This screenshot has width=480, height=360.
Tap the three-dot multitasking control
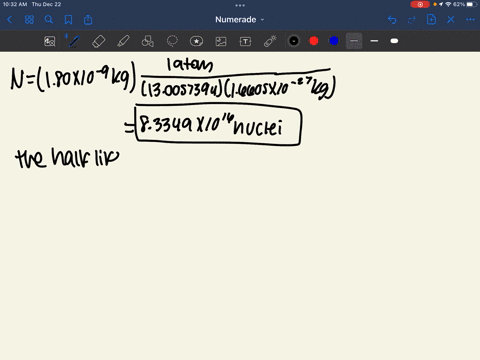(240, 5)
